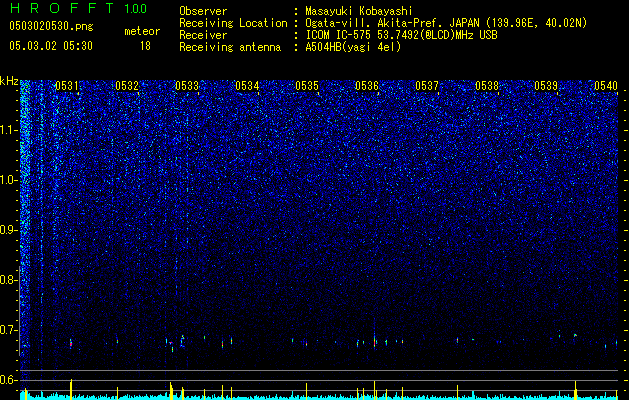Click the 0533 time marker
This screenshot has width=629, height=400.
[x=187, y=86]
